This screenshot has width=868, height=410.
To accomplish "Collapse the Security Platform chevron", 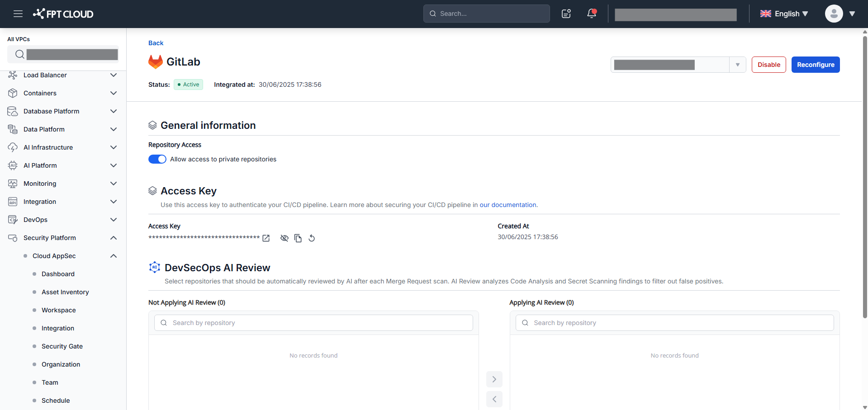I will 114,238.
